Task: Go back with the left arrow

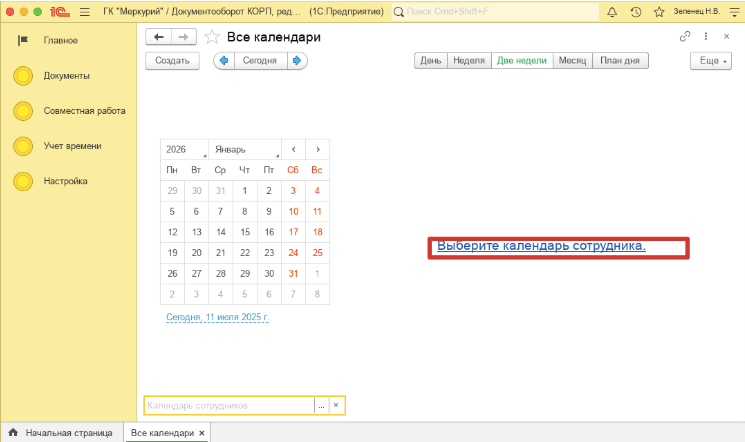Action: pos(158,37)
